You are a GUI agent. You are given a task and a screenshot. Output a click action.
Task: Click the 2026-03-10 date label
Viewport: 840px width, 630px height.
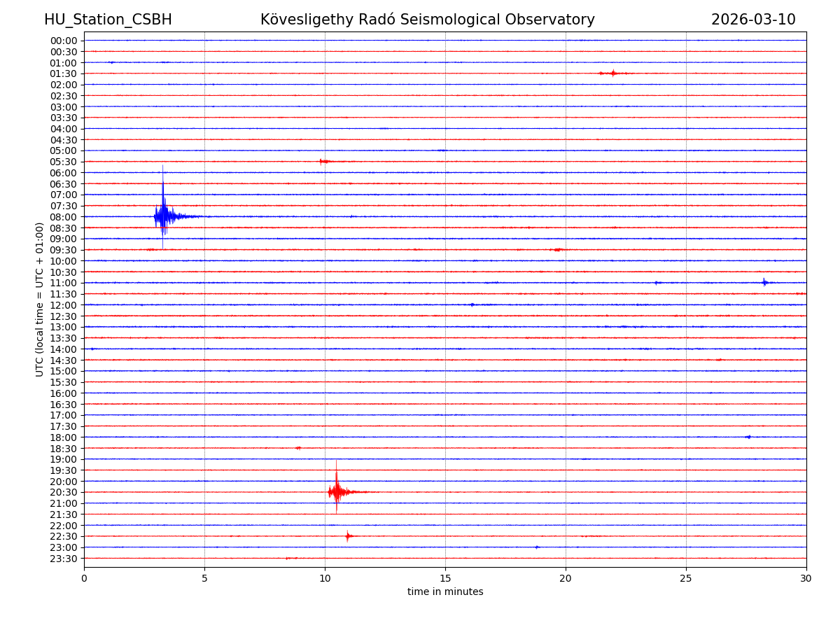coord(753,20)
